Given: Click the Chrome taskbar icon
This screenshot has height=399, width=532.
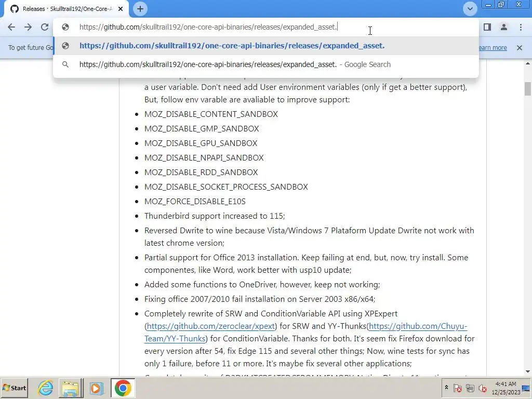Looking at the screenshot, I should [x=123, y=388].
